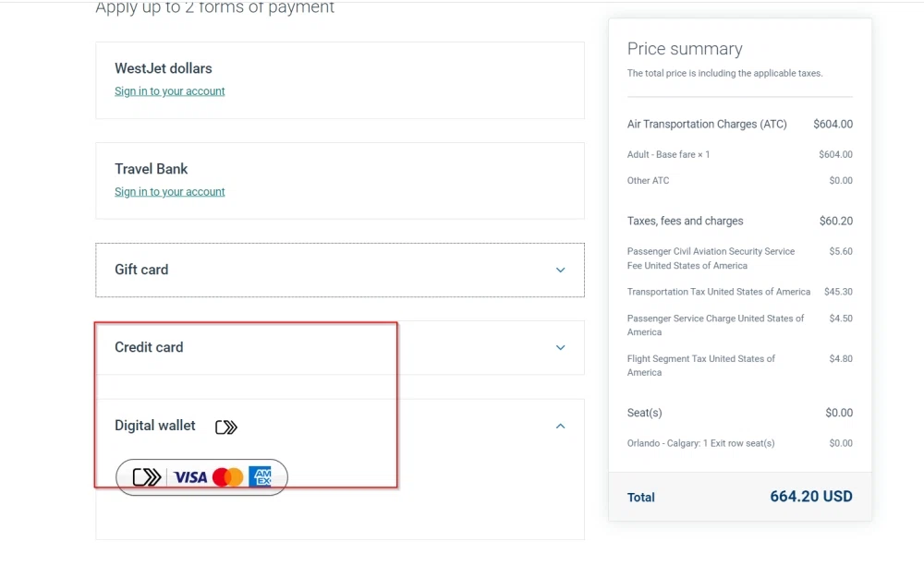Select the Air Transportation Charges row
Screen dimensions: 924x565
[708, 124]
